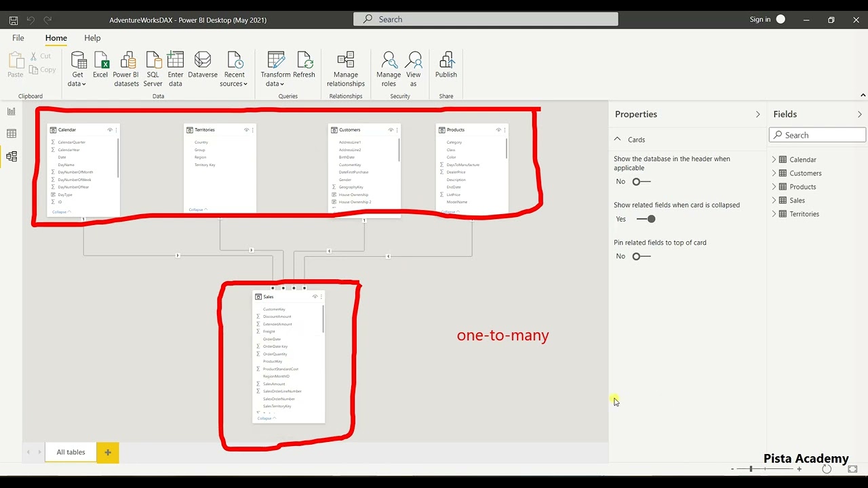Viewport: 868px width, 488px height.
Task: Click zoom out minus button
Action: 732,469
